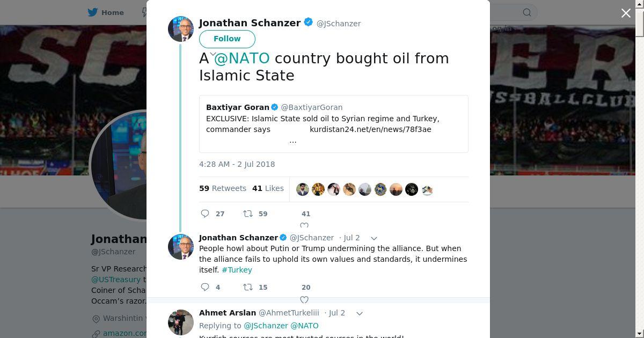Close the tweet overlay with the X
Screen dimensions: 644x338
(x=626, y=13)
